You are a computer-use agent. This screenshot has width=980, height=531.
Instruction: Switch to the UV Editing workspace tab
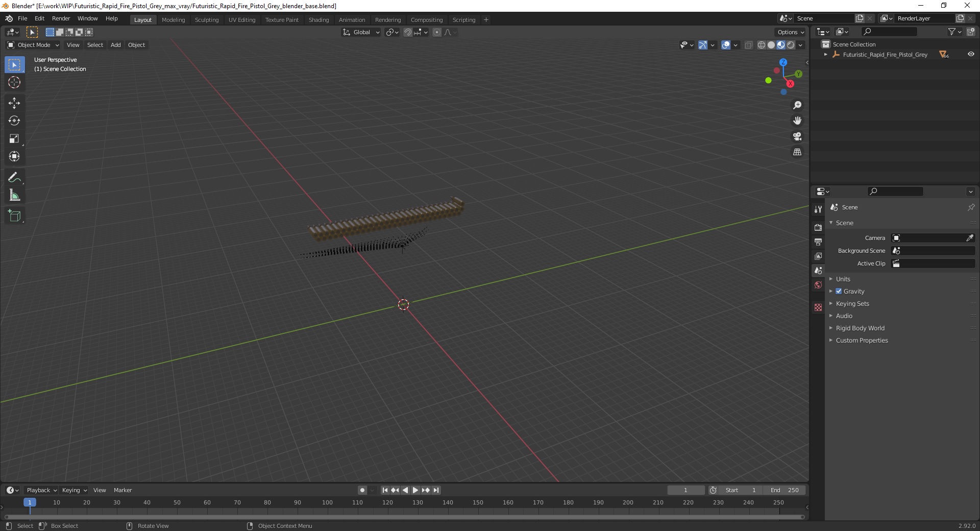(x=242, y=20)
